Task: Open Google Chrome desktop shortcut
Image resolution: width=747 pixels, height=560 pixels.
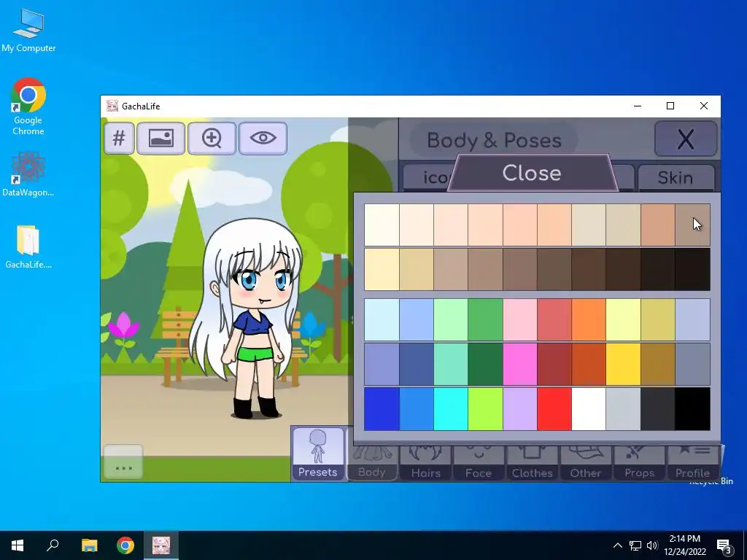Action: [x=28, y=106]
